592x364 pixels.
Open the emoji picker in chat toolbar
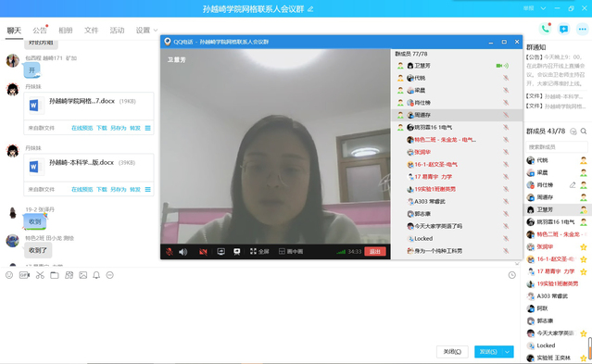pos(9,275)
